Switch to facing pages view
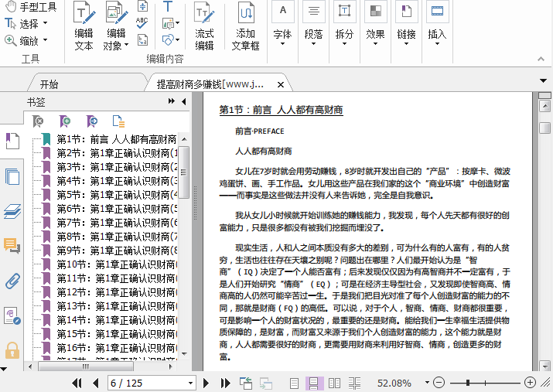Viewport: 553px width, 392px height. (335, 383)
